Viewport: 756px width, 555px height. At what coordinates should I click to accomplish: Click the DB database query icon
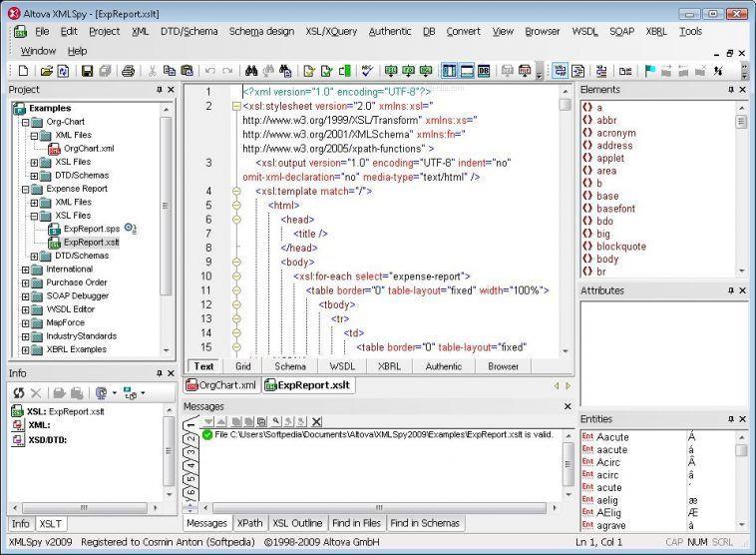[484, 72]
